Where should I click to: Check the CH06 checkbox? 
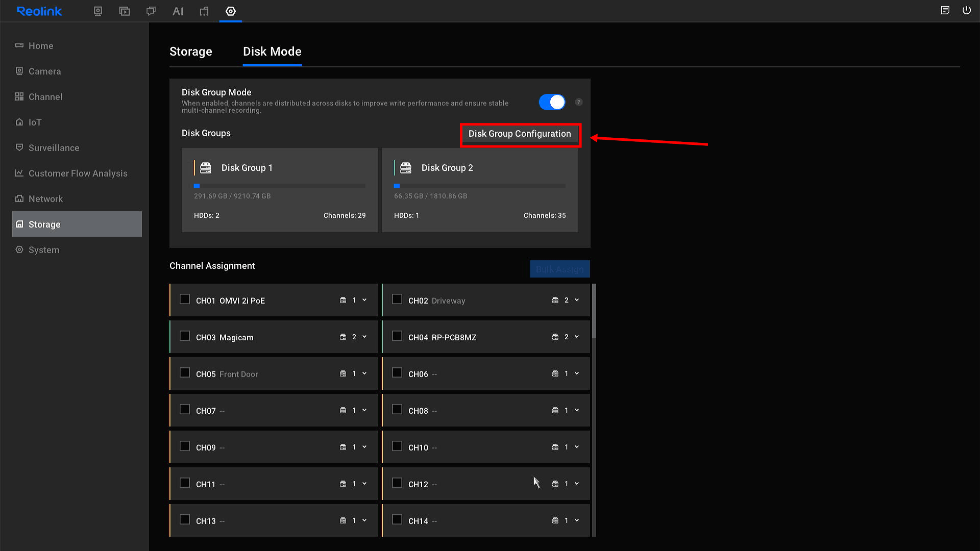397,373
